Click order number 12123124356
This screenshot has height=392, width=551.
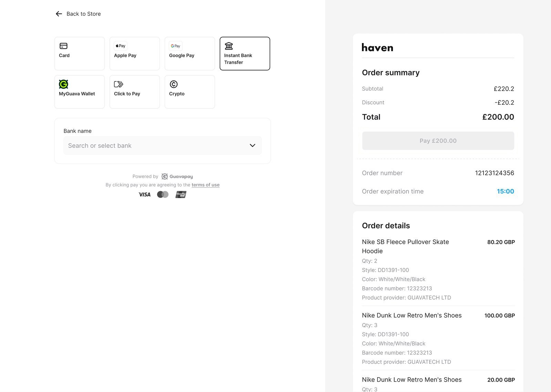click(495, 173)
